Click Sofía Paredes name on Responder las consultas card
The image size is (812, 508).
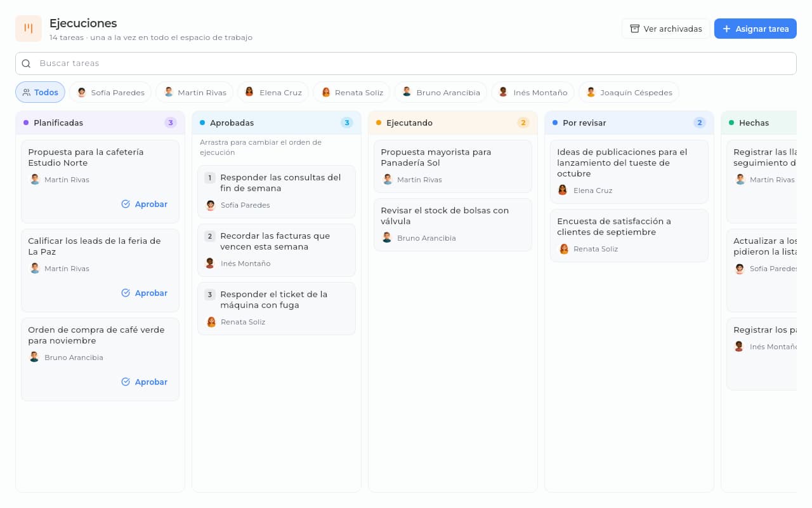246,205
